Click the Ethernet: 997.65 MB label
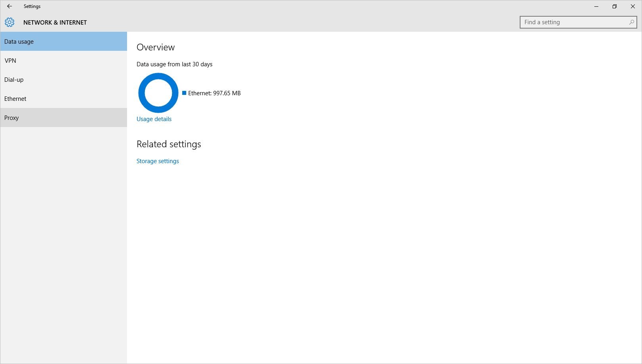 coord(214,93)
